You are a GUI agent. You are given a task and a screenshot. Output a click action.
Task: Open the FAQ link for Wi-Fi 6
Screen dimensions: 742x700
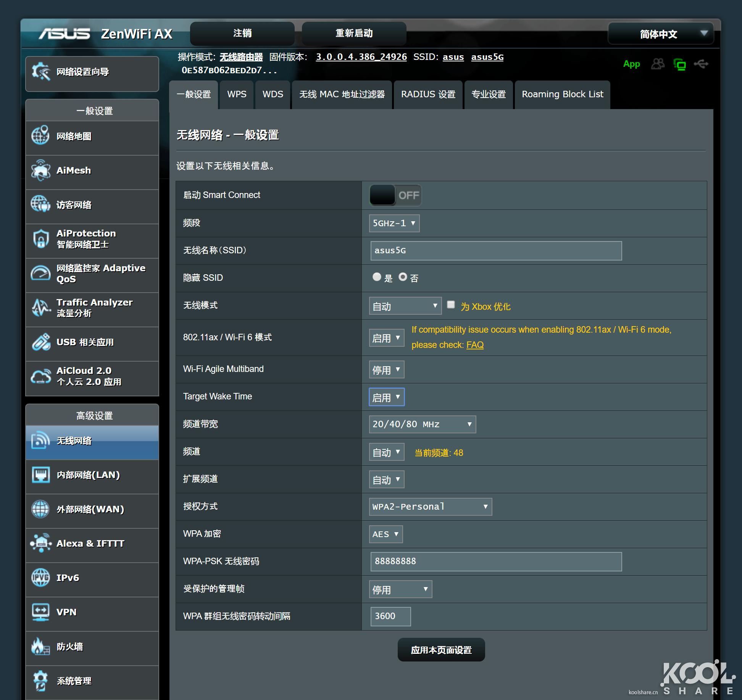click(x=474, y=345)
